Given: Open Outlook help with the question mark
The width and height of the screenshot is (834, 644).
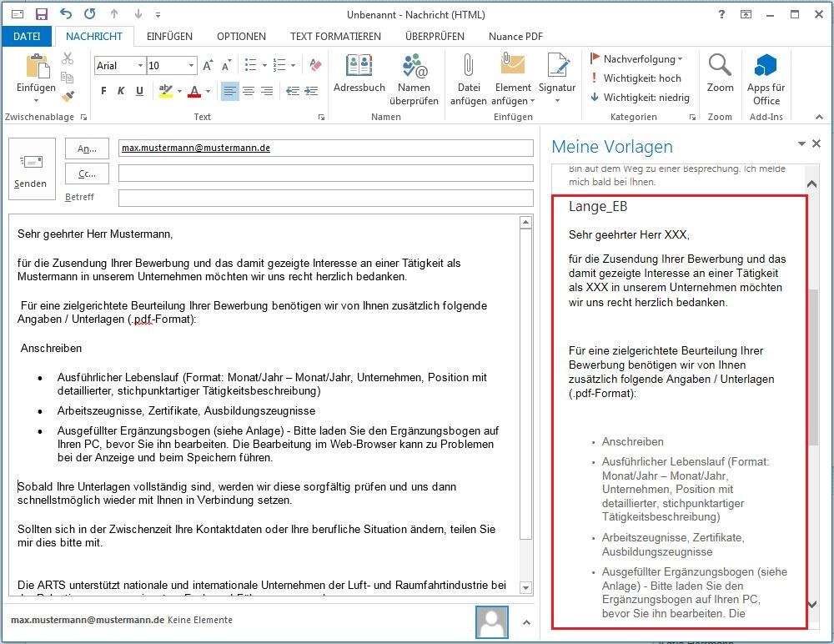Looking at the screenshot, I should point(721,14).
